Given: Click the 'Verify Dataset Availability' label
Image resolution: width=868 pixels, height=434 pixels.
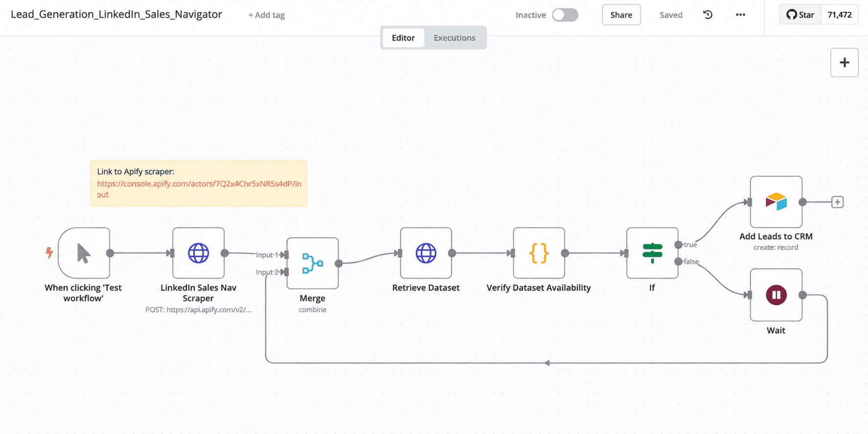Looking at the screenshot, I should point(539,288).
